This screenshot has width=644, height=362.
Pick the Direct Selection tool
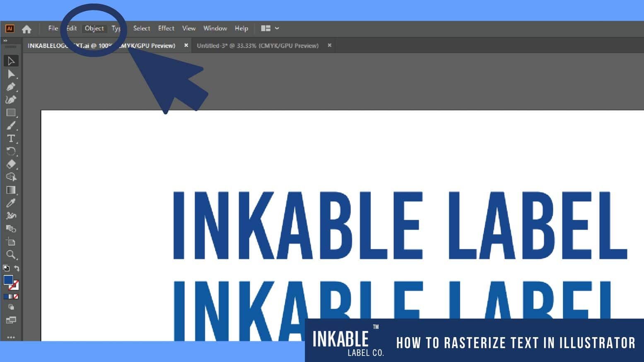tap(11, 74)
